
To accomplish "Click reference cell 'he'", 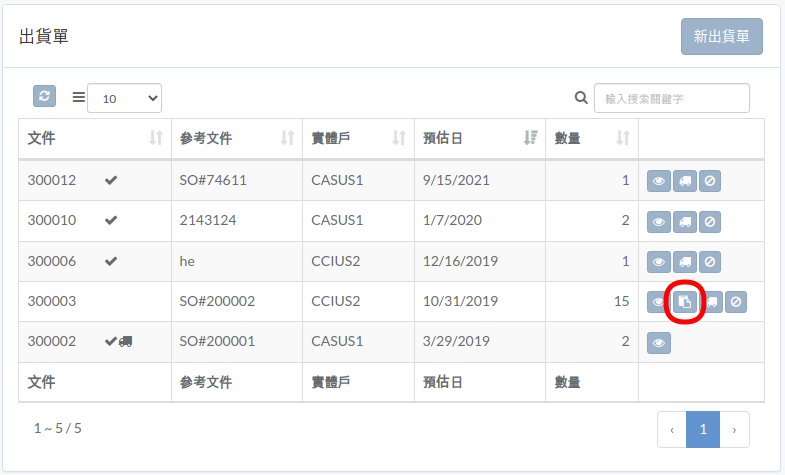I will point(187,261).
